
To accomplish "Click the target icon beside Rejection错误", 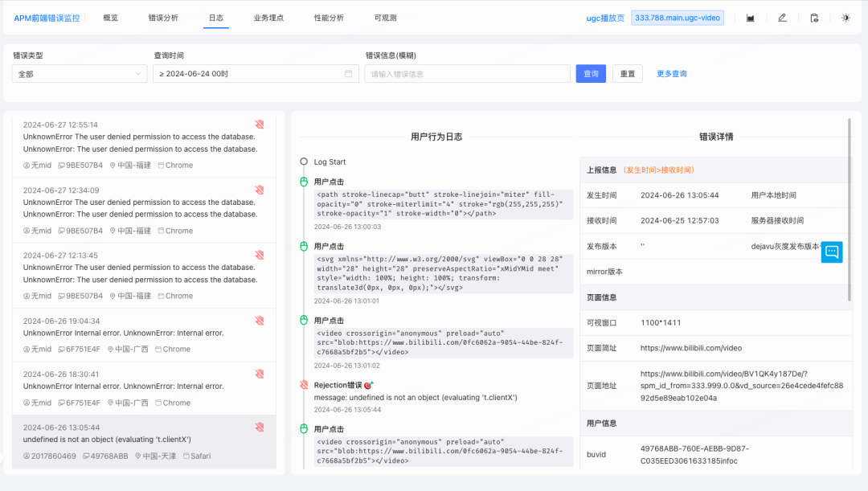I will 369,385.
